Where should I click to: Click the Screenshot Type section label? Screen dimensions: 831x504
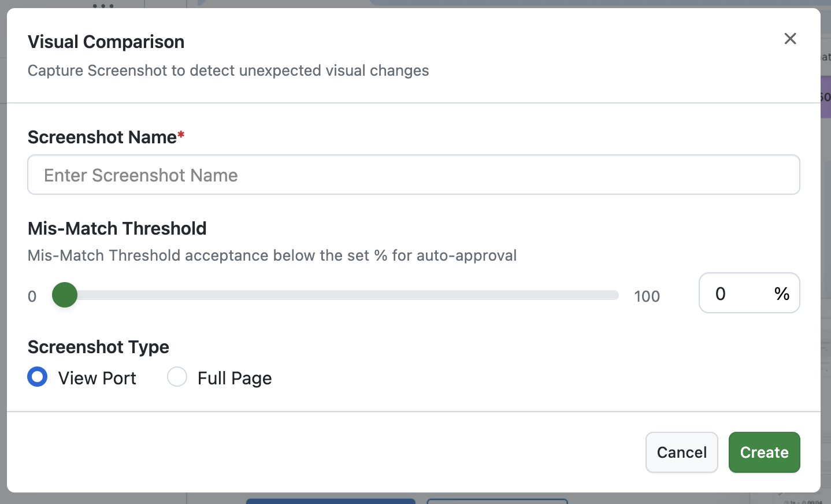[98, 347]
